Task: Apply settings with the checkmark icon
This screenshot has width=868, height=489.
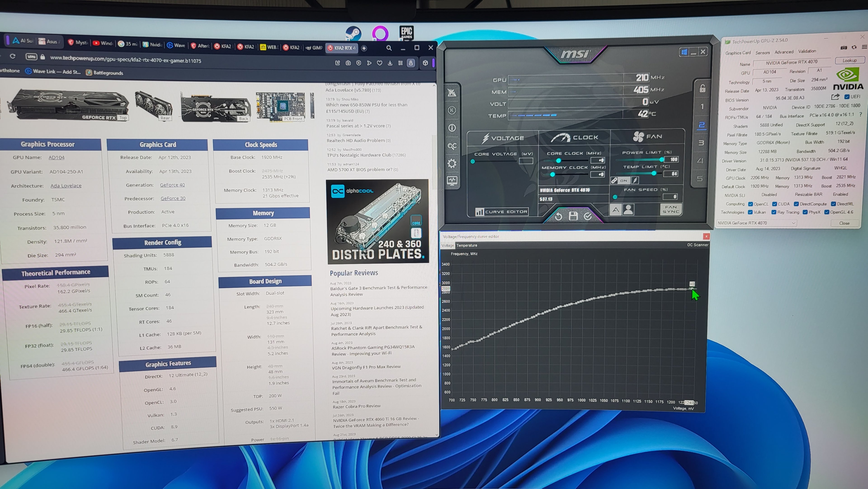Action: 588,216
